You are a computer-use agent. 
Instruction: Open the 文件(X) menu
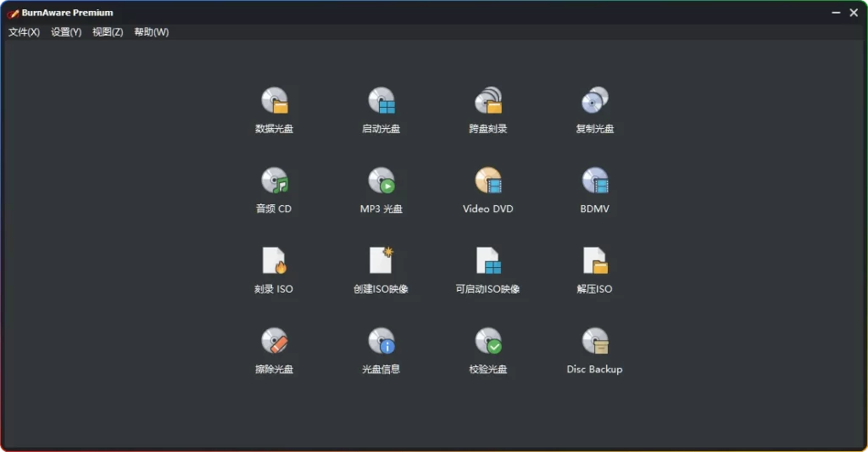point(24,32)
